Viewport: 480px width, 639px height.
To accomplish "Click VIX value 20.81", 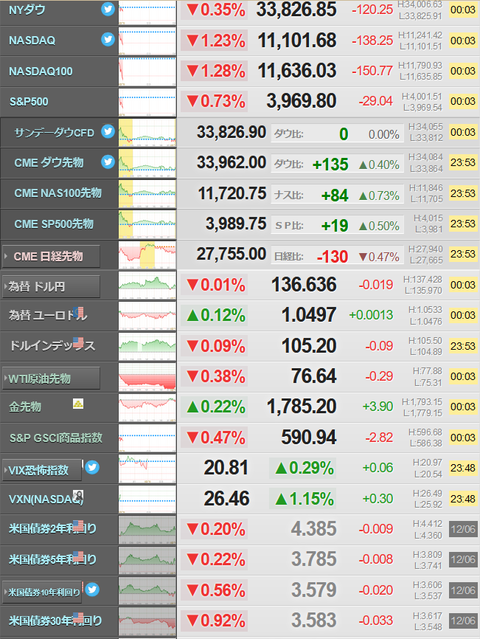I will tap(226, 468).
